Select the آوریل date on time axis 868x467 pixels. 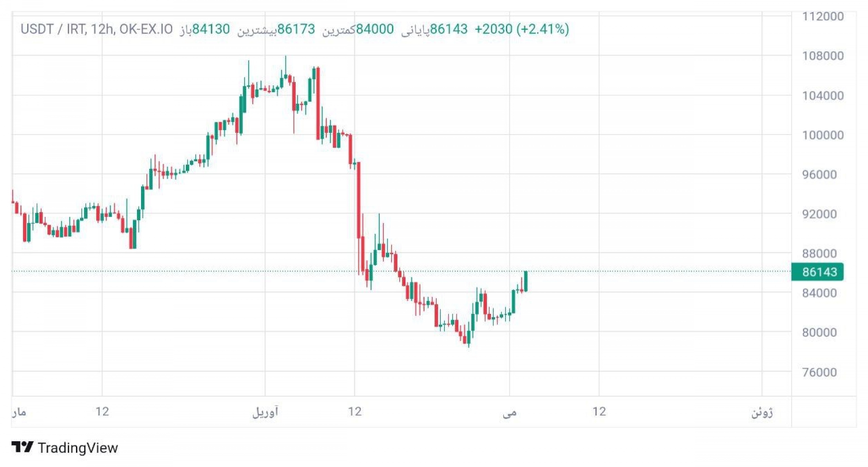pos(265,411)
